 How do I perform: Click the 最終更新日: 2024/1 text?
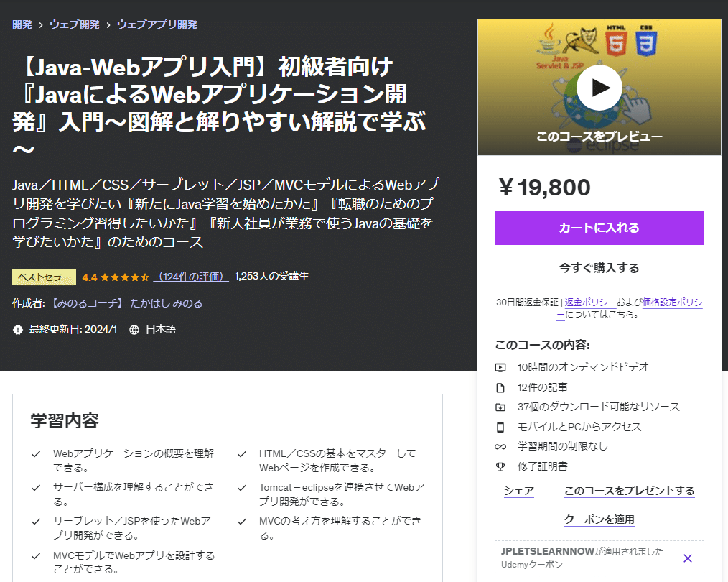coord(73,329)
